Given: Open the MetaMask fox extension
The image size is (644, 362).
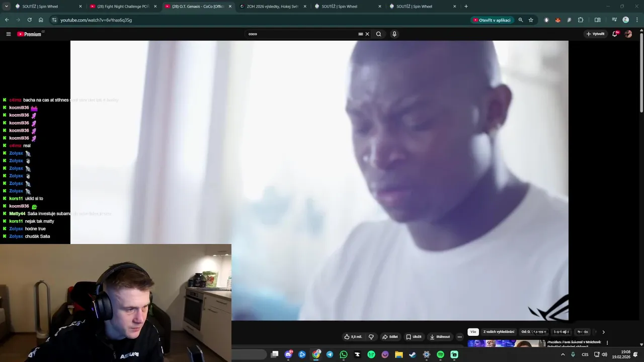Looking at the screenshot, I should tap(557, 20).
